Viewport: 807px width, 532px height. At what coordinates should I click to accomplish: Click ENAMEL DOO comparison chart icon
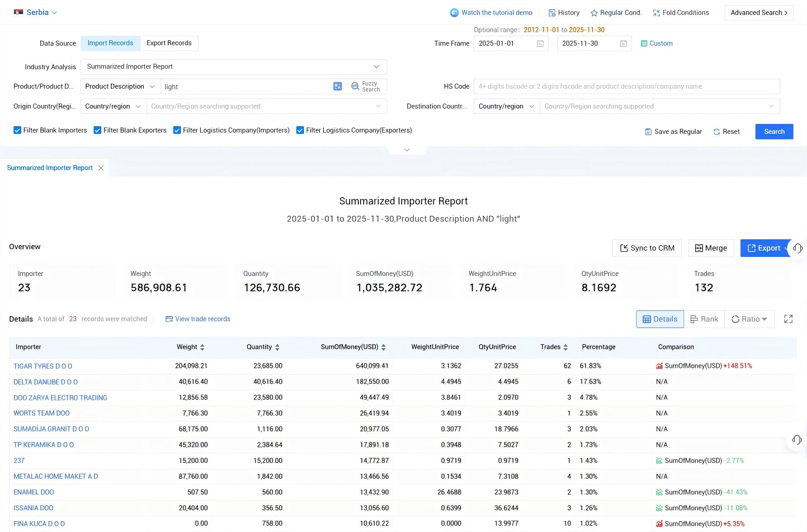click(660, 492)
